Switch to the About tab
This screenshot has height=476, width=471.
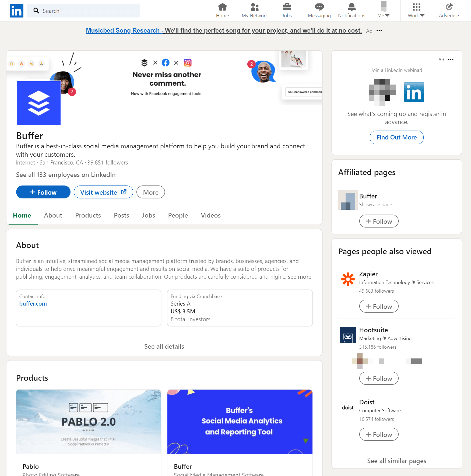pyautogui.click(x=53, y=215)
